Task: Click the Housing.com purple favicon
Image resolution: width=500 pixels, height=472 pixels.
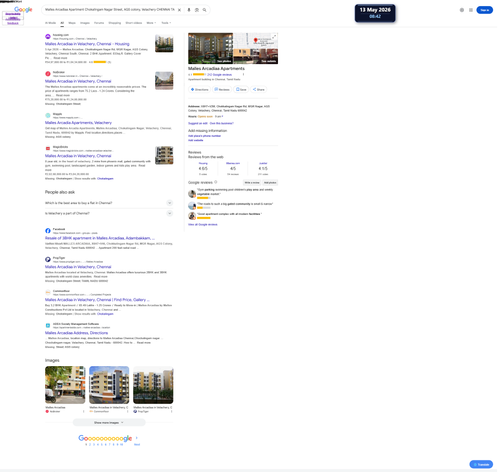Action: point(48,37)
